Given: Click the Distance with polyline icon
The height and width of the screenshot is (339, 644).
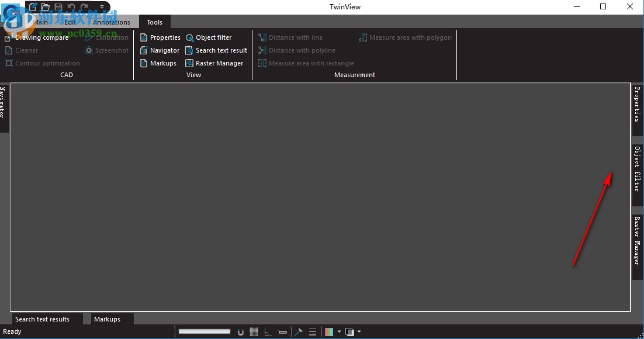Looking at the screenshot, I should tap(262, 50).
